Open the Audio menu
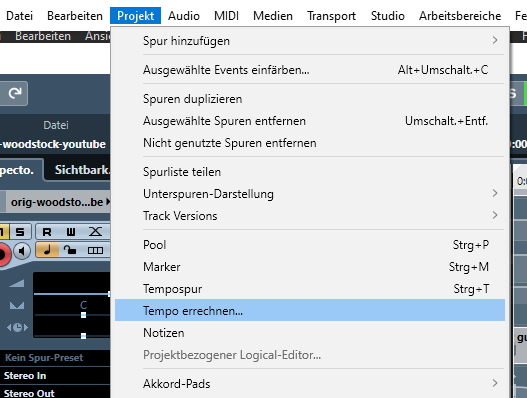The width and height of the screenshot is (527, 398). click(x=184, y=16)
